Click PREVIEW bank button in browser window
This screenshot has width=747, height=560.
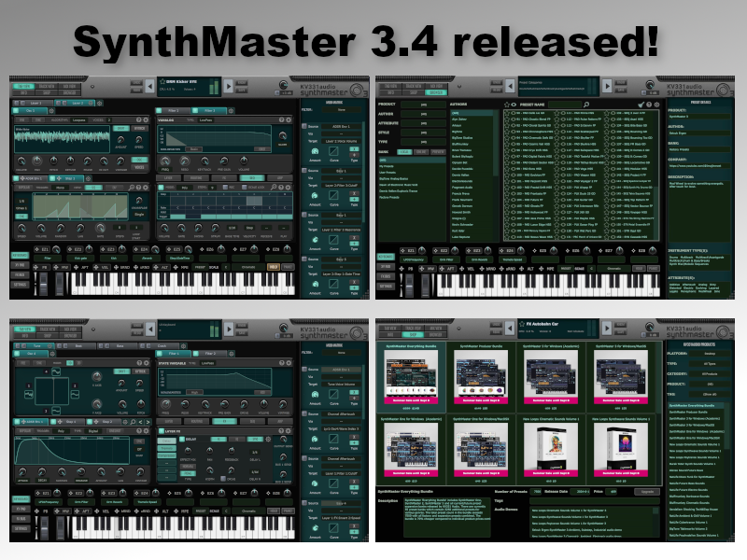(438, 152)
